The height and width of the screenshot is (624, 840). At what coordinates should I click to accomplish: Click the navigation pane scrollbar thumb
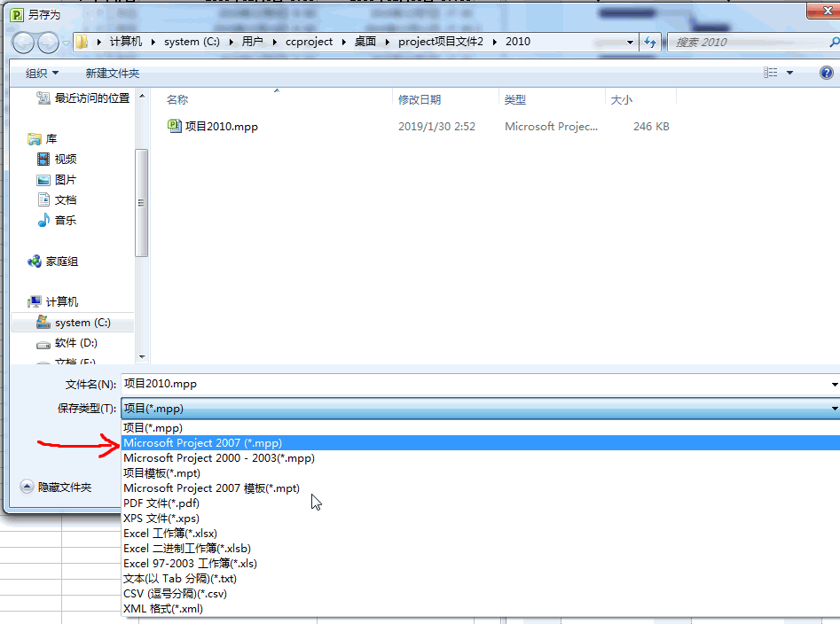point(141,203)
